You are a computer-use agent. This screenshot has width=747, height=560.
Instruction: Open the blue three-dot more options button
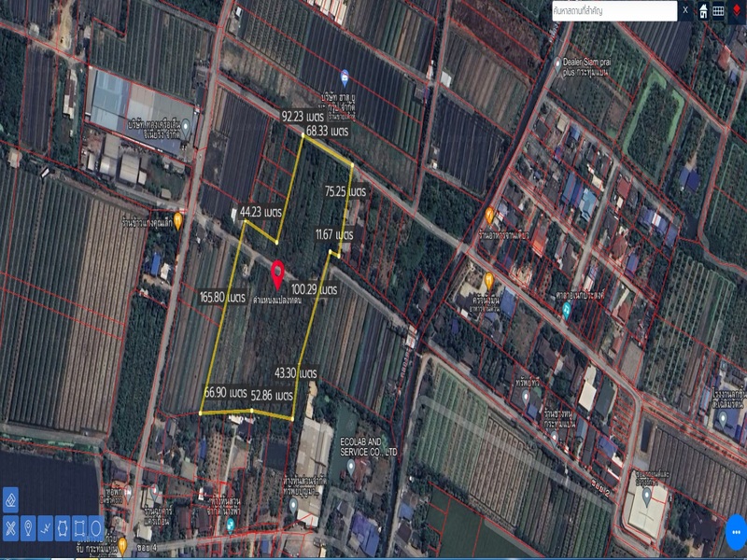(735, 533)
